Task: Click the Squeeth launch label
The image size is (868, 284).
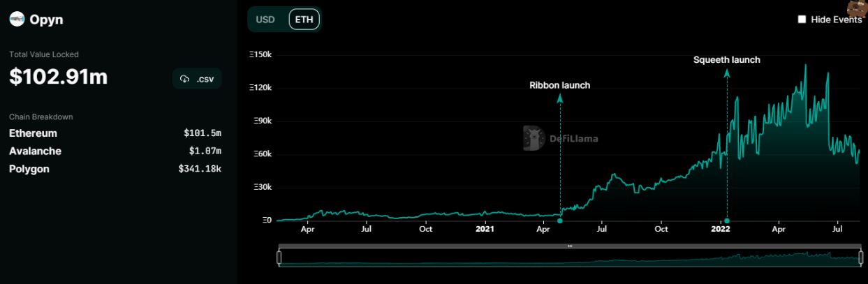Action: pyautogui.click(x=727, y=60)
